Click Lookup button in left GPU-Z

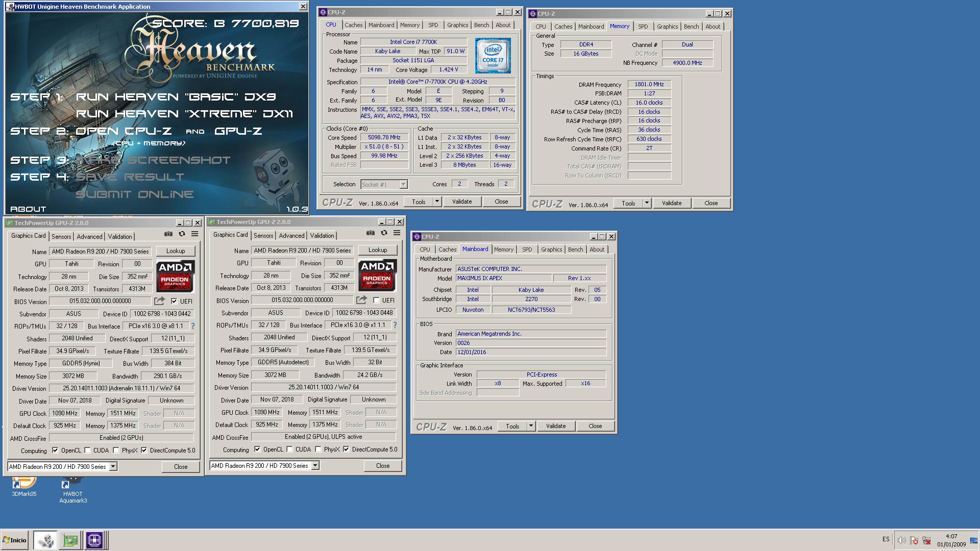(x=176, y=251)
